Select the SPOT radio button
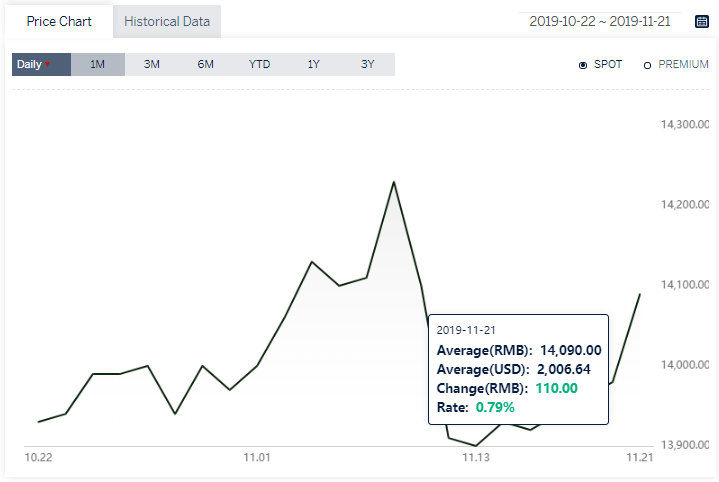This screenshot has height=482, width=719. tap(583, 65)
